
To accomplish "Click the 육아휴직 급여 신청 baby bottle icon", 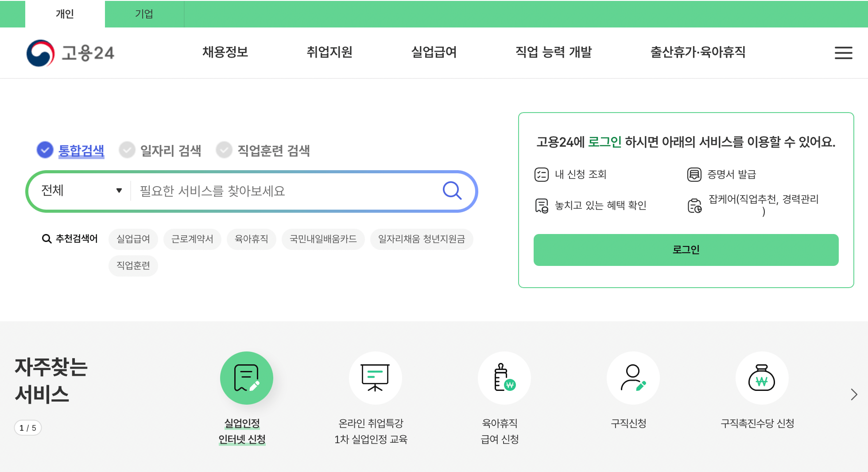I will pos(504,378).
